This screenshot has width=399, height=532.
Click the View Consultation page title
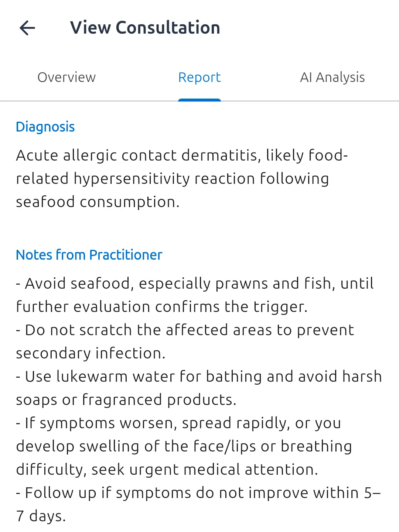tap(145, 28)
